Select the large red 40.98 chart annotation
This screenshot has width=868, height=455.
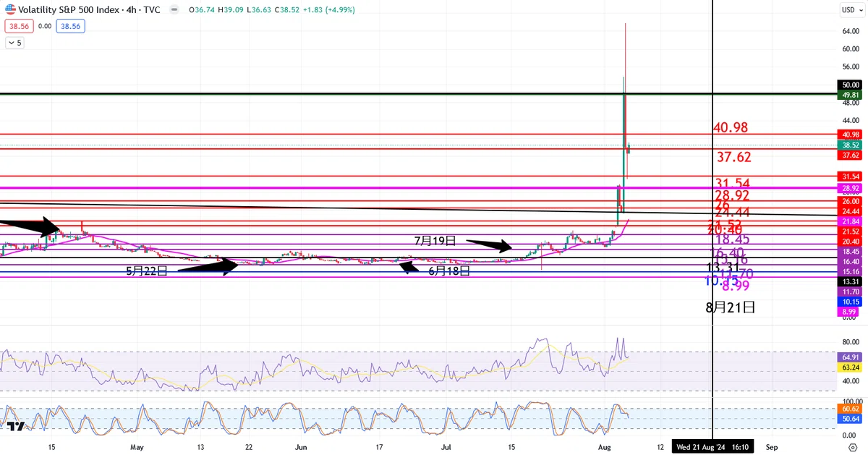[x=731, y=128]
